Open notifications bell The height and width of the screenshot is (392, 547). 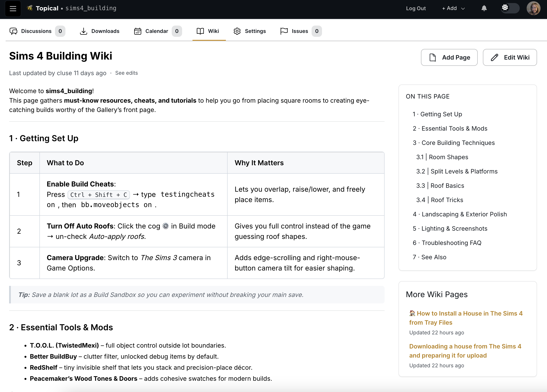coord(484,8)
